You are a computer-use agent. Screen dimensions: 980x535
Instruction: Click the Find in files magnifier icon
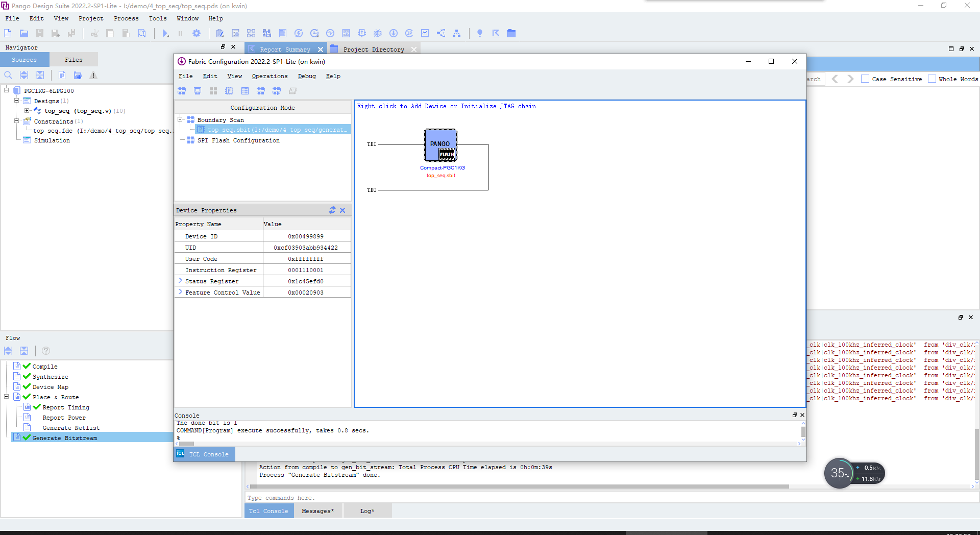pyautogui.click(x=142, y=33)
